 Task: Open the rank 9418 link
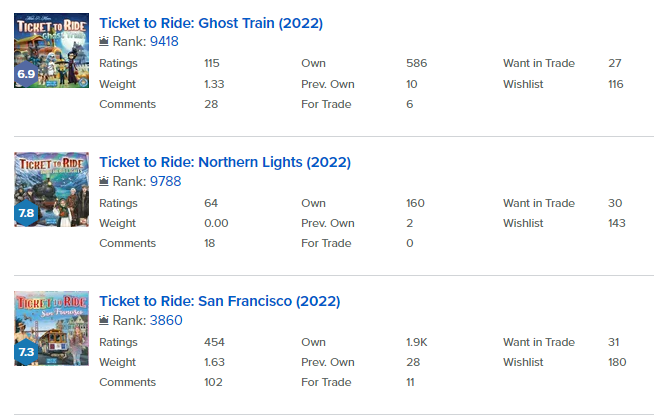tap(164, 41)
